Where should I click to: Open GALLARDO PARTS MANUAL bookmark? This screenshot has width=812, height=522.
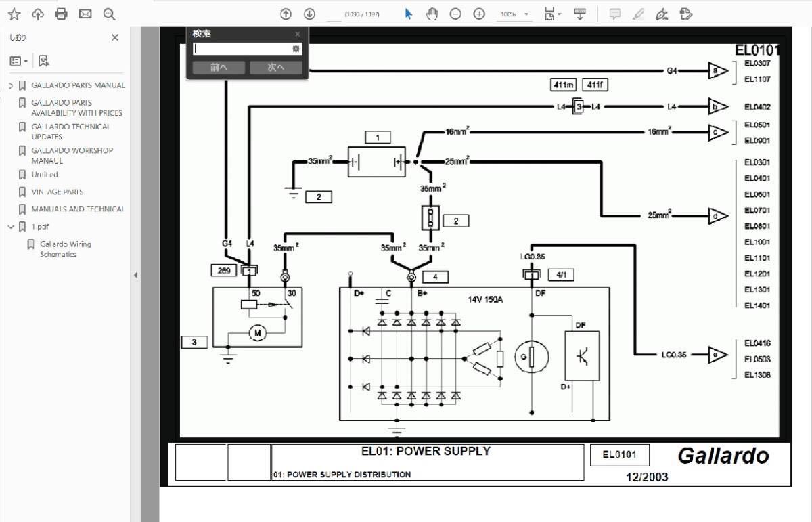click(x=78, y=85)
